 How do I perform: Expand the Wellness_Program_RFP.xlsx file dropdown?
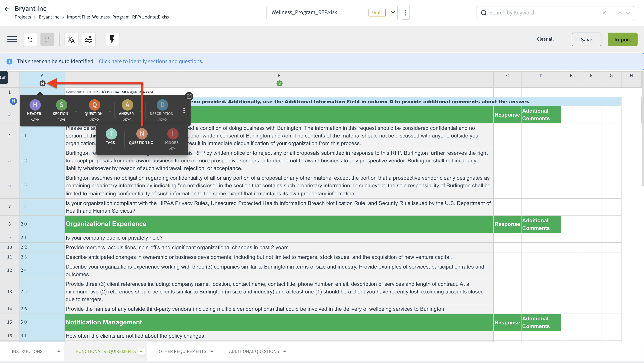(x=393, y=12)
